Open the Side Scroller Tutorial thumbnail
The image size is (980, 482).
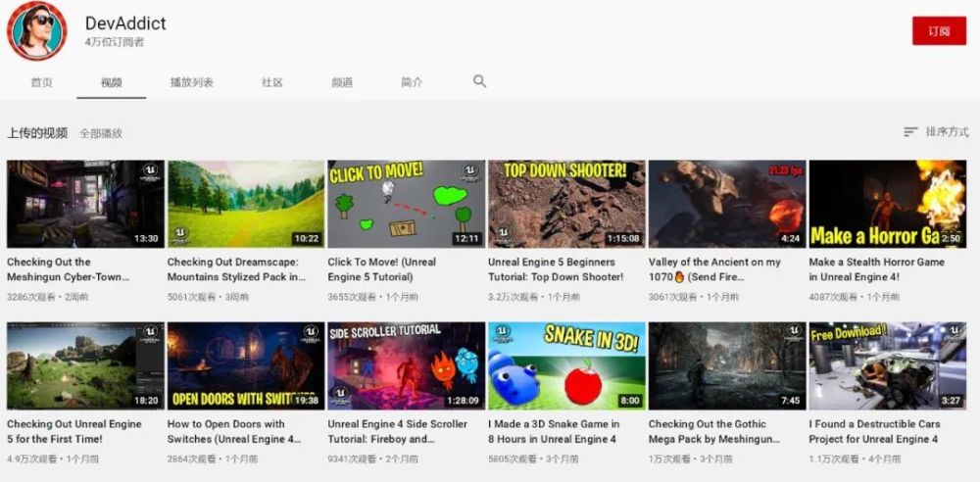tap(407, 365)
